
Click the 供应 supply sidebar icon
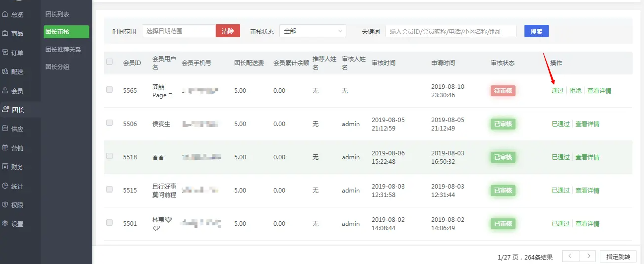pos(5,129)
